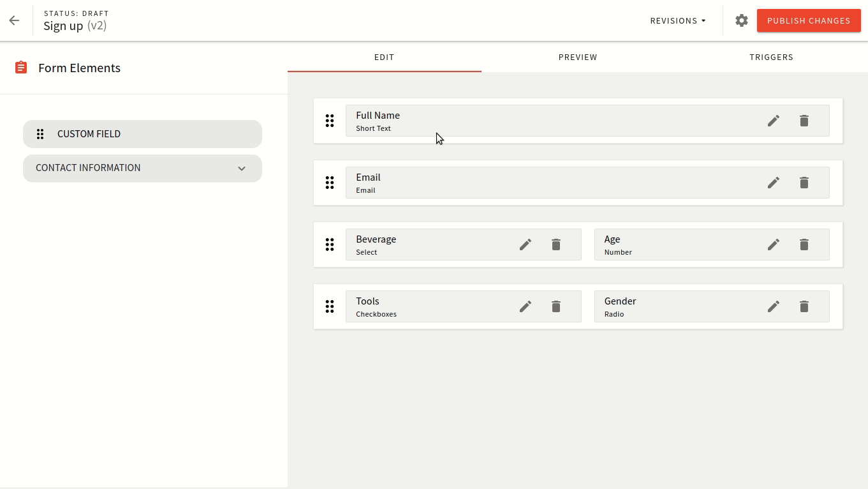
Task: Delete the Email field
Action: 804,183
